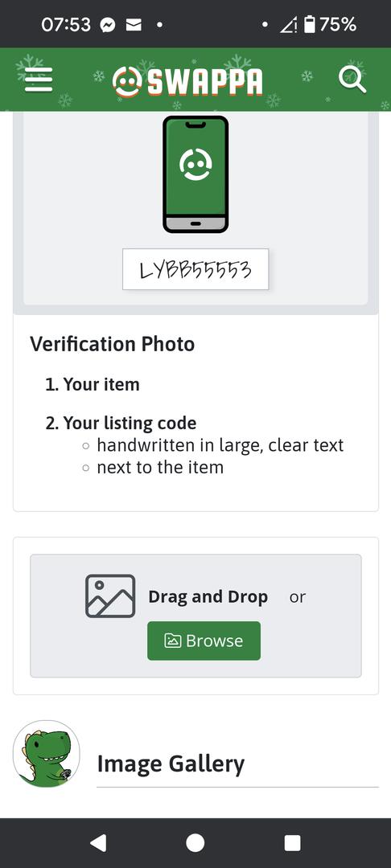Click the green Browse button
Screen dimensions: 391x868
click(x=204, y=641)
